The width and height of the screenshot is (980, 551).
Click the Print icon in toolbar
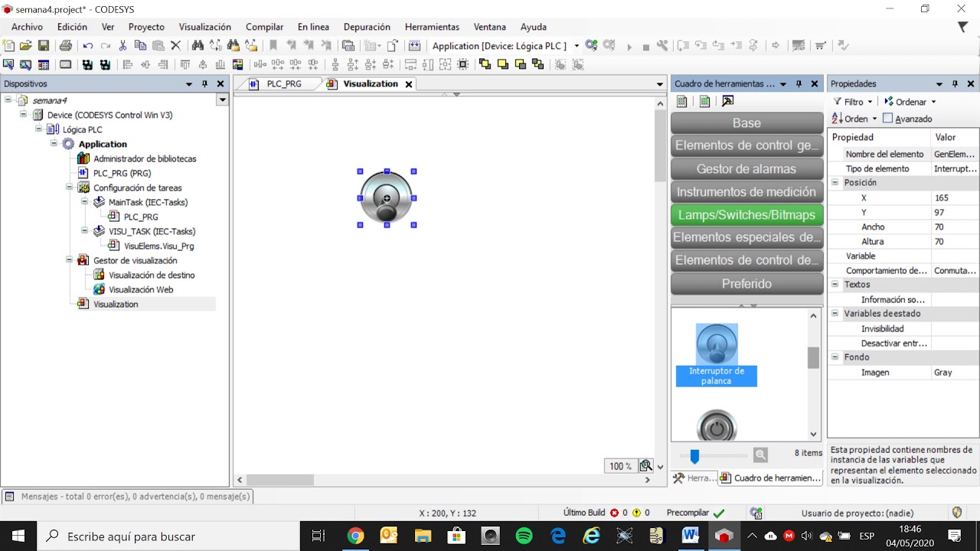coord(66,46)
